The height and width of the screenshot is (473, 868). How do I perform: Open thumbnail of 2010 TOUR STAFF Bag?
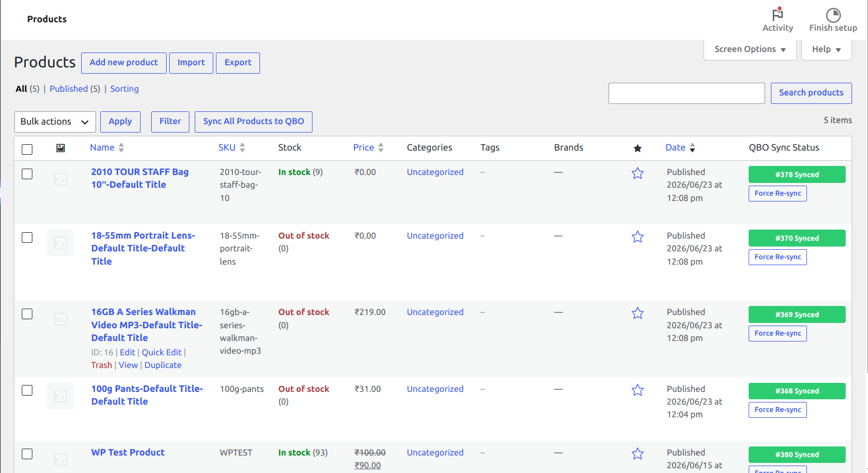[x=60, y=179]
